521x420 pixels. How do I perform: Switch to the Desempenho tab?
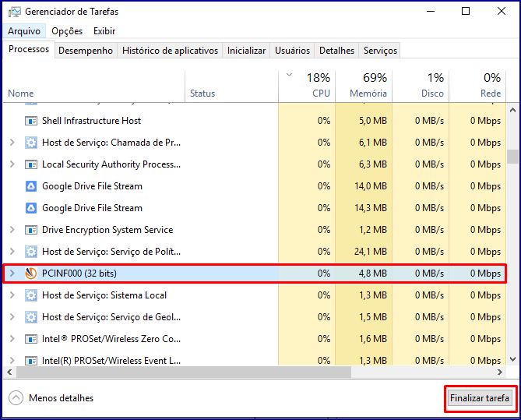click(86, 51)
